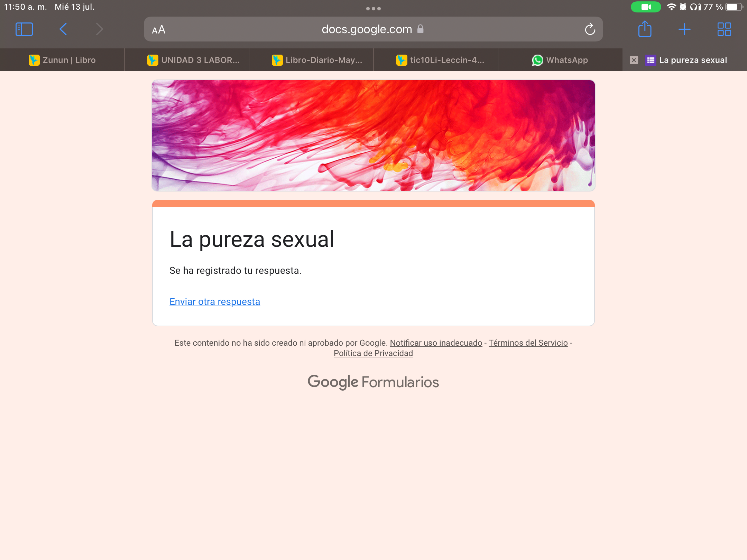This screenshot has width=747, height=560.
Task: Go forward to the next page
Action: (100, 29)
